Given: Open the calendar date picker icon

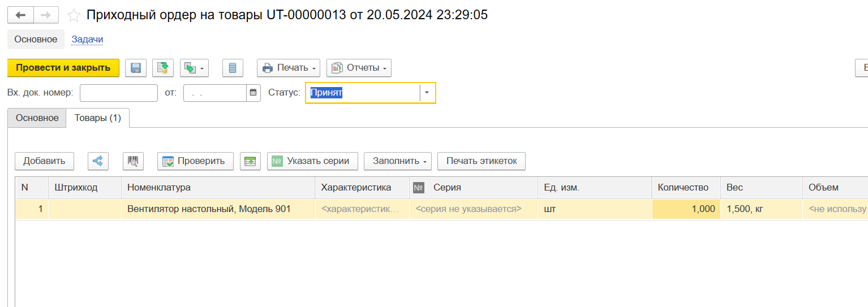Looking at the screenshot, I should pyautogui.click(x=253, y=93).
